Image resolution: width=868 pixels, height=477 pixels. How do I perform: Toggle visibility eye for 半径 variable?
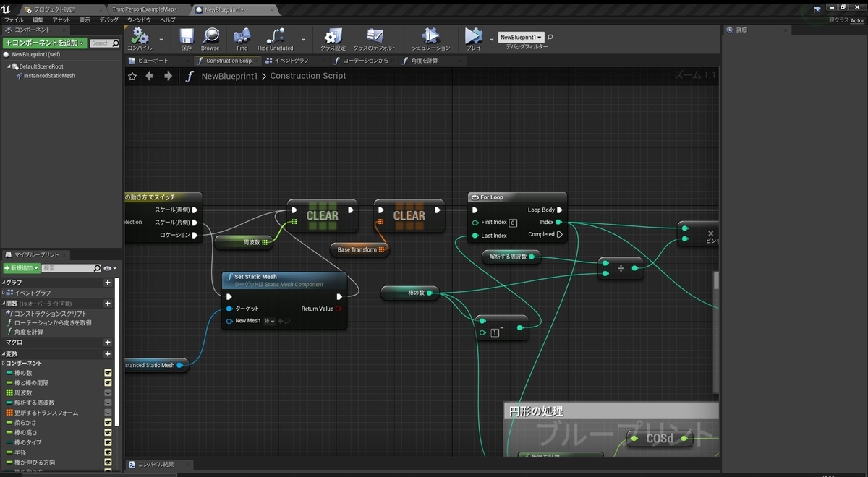pyautogui.click(x=108, y=452)
